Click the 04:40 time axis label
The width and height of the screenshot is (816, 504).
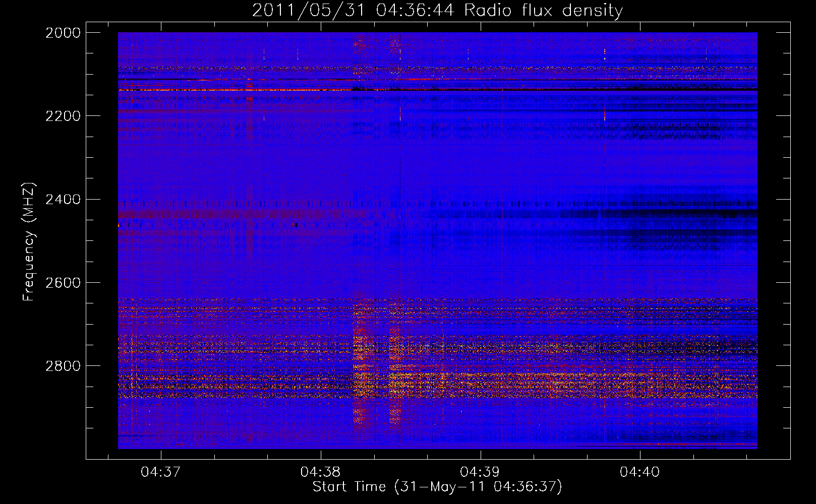point(639,472)
